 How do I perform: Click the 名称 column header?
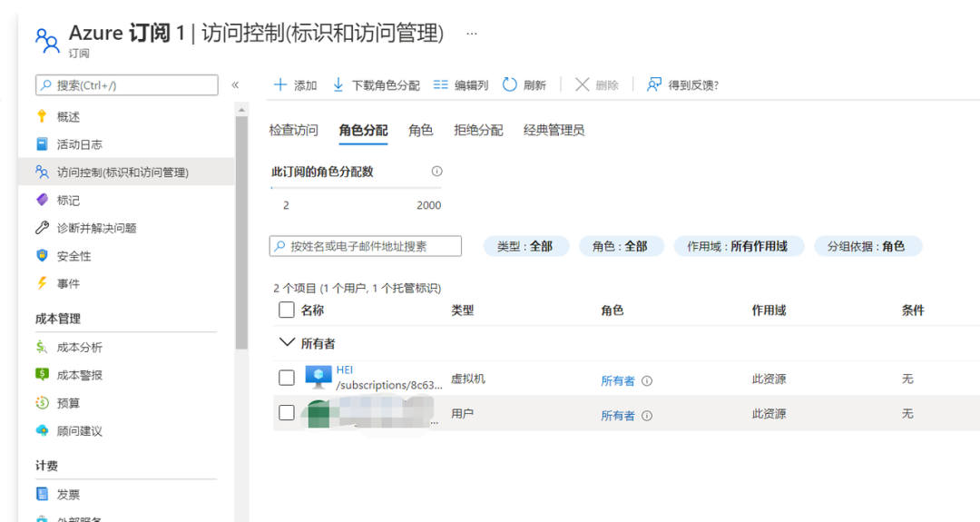click(x=312, y=310)
